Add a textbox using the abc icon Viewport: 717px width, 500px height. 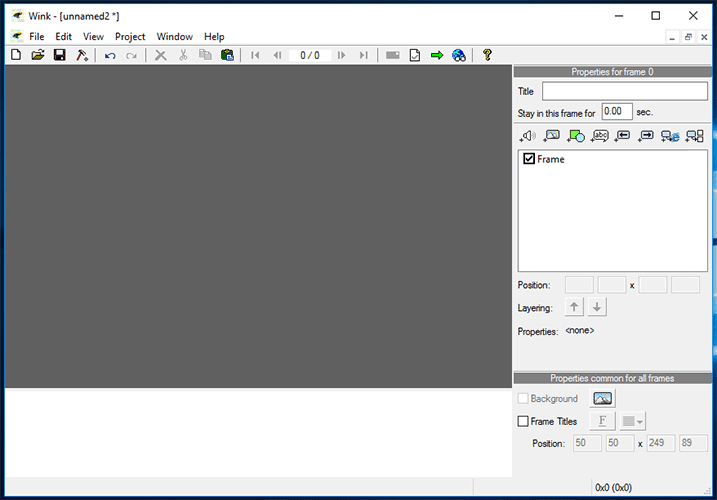pyautogui.click(x=600, y=135)
